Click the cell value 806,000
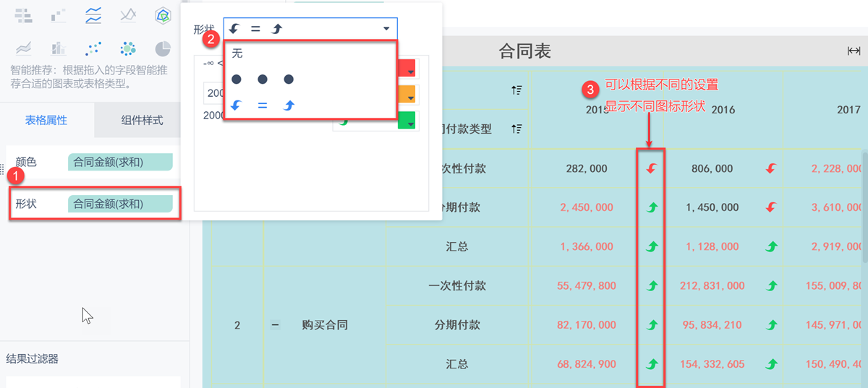This screenshot has width=868, height=388. (712, 168)
